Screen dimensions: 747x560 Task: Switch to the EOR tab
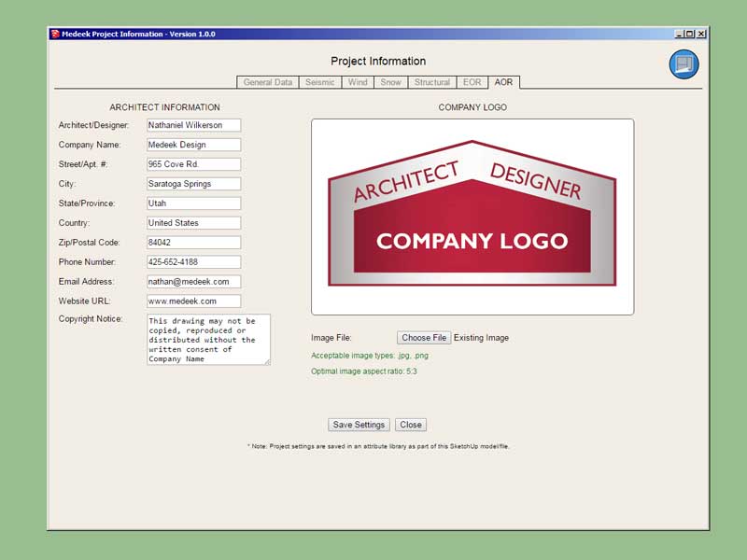(x=472, y=82)
